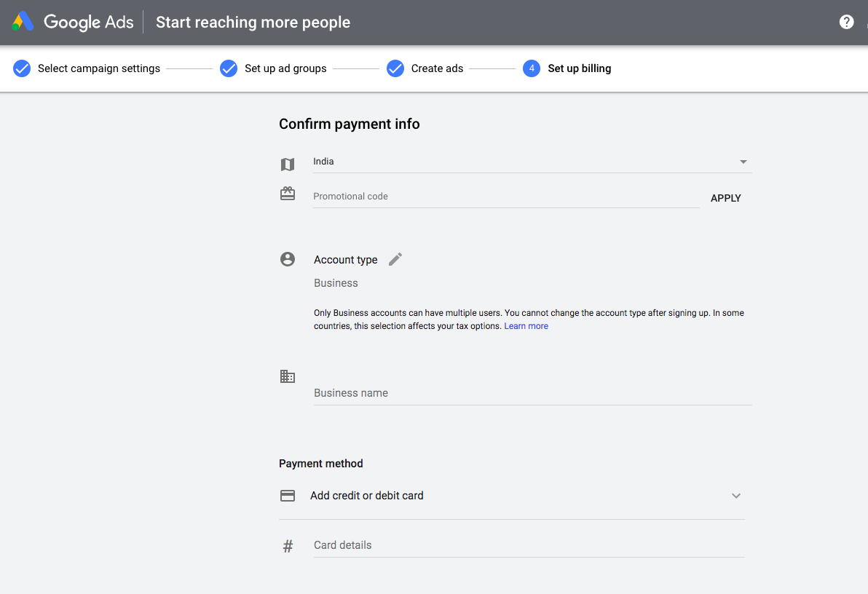868x594 pixels.
Task: Return to the Create ads step
Action: (x=436, y=68)
